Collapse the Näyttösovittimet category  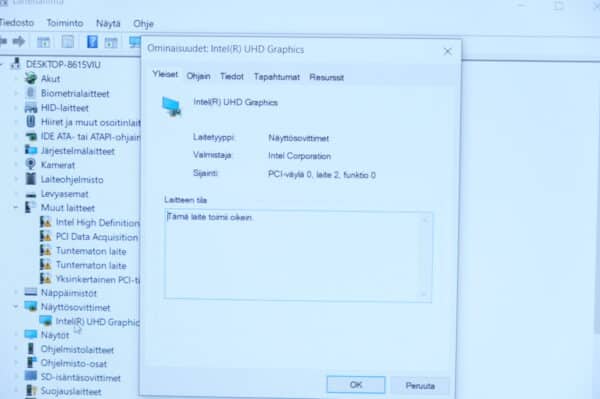[x=16, y=306]
